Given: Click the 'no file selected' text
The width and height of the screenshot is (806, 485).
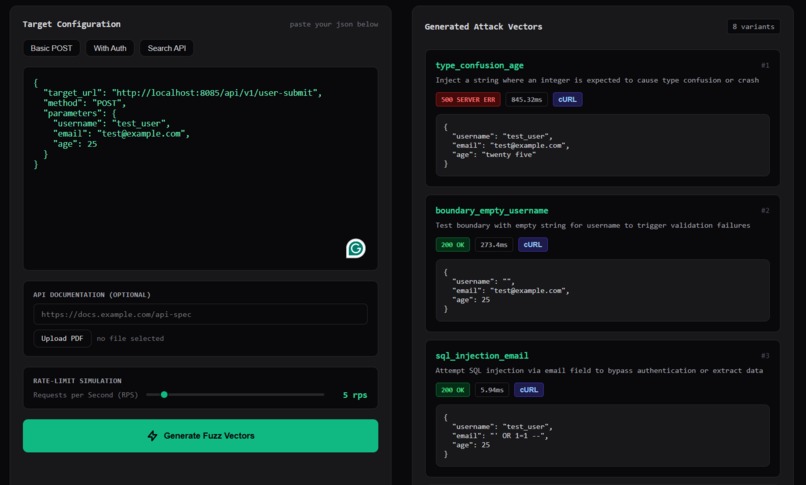Looking at the screenshot, I should click(130, 339).
